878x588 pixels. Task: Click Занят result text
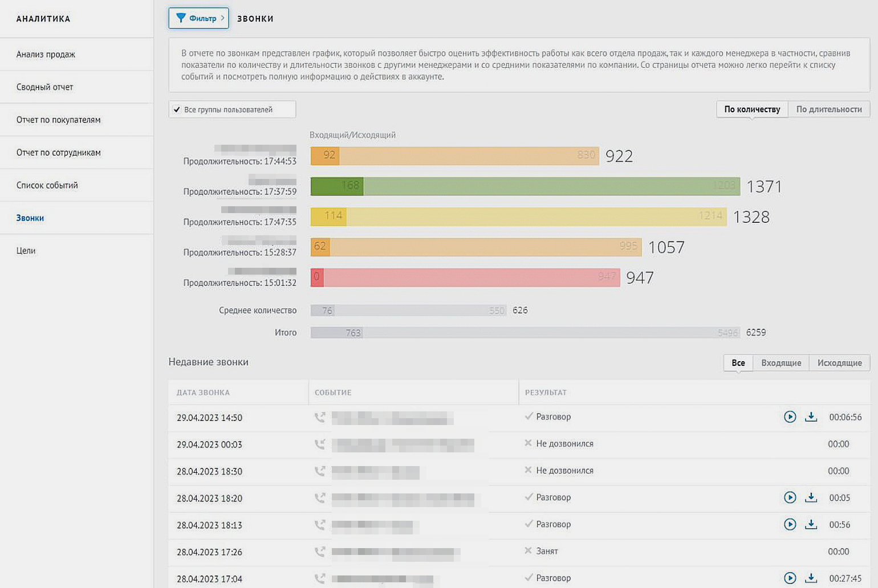tap(547, 551)
